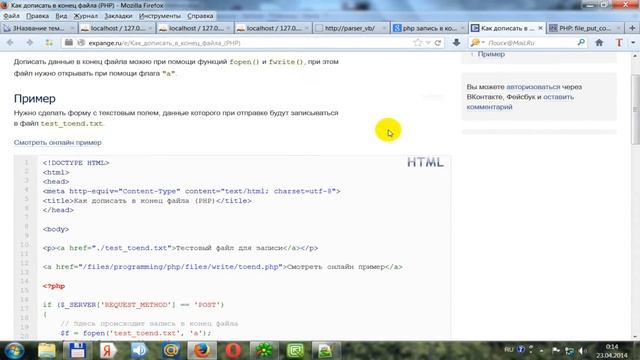Open the Home page icon
Viewport: 640px width, 360px height.
[599, 42]
